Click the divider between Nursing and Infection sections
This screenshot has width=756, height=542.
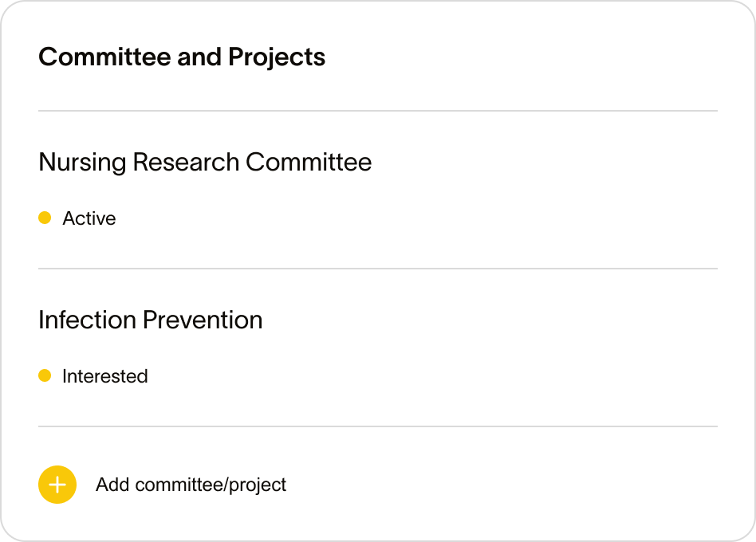[378, 269]
